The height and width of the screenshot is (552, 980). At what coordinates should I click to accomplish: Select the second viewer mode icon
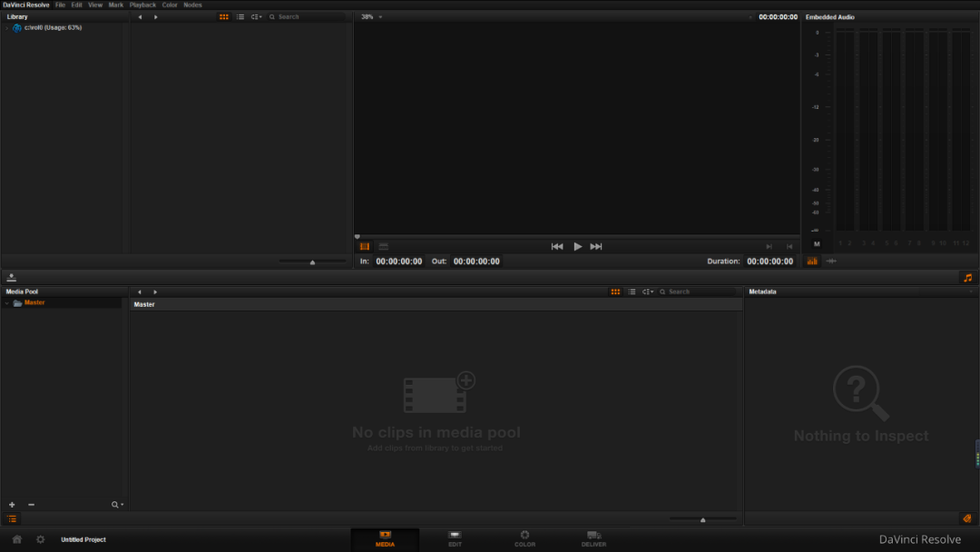pos(384,246)
